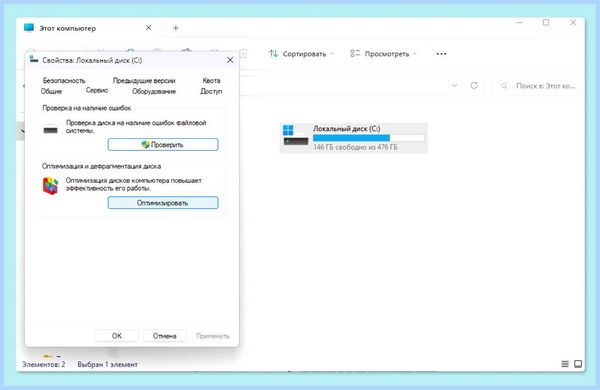Open the Сервис tab in Properties
This screenshot has height=390, width=600.
point(97,90)
